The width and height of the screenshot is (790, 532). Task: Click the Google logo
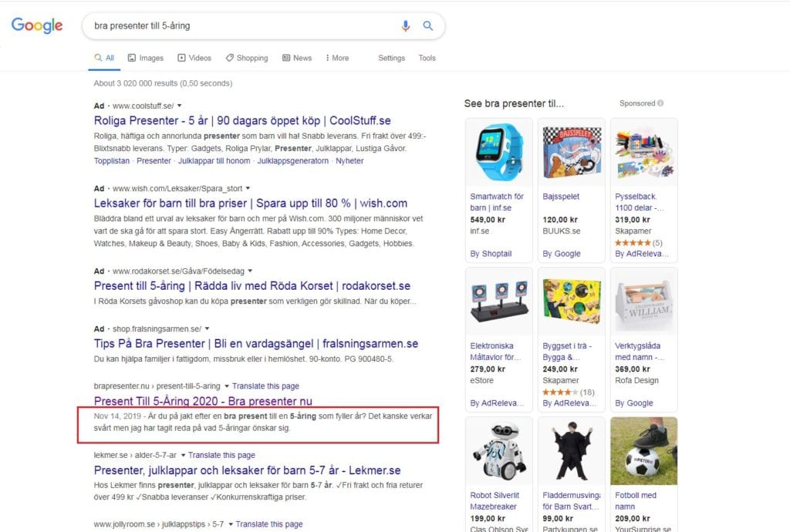pyautogui.click(x=37, y=25)
